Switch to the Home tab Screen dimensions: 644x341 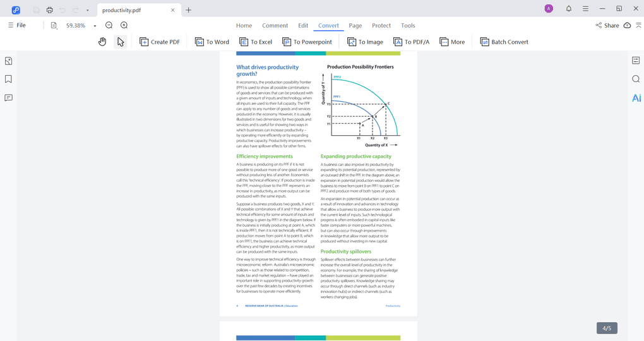pos(244,25)
